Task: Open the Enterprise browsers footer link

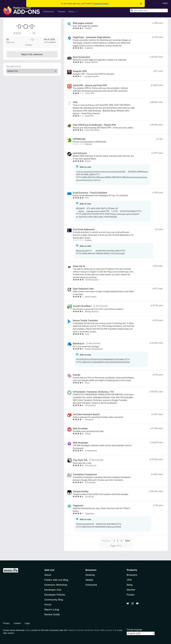Action: pyautogui.click(x=91, y=585)
